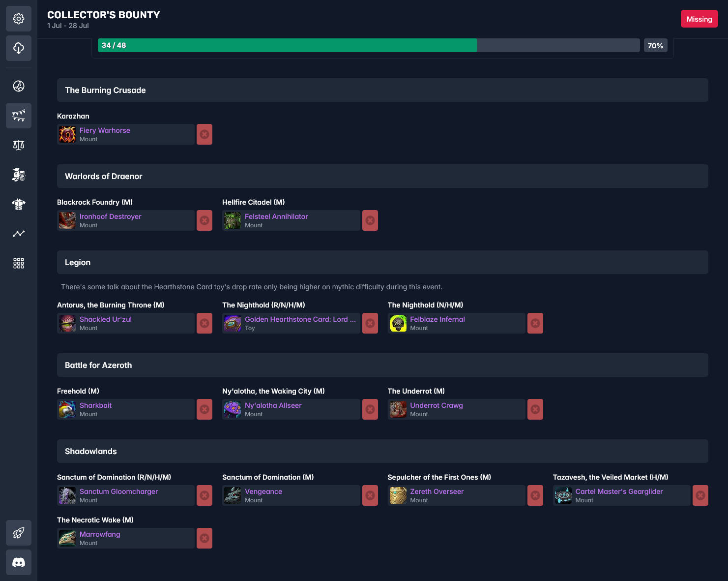The height and width of the screenshot is (581, 728).
Task: Toggle the red X next to Sanctum Gloomcharger
Action: [204, 495]
